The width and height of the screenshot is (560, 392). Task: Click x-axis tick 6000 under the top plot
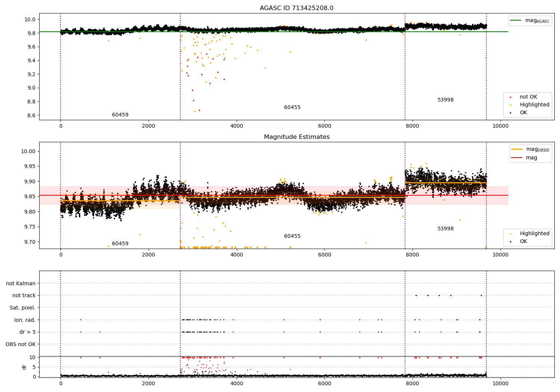click(324, 126)
